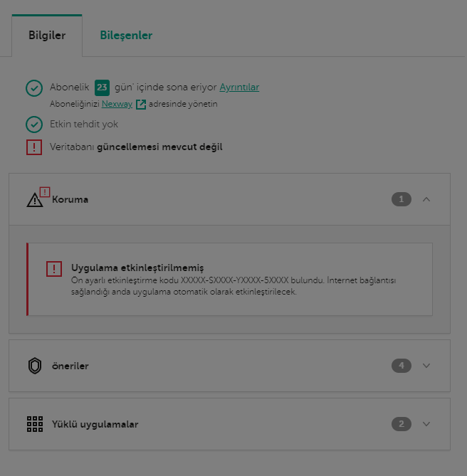Select the Bilgiler tab

(47, 36)
